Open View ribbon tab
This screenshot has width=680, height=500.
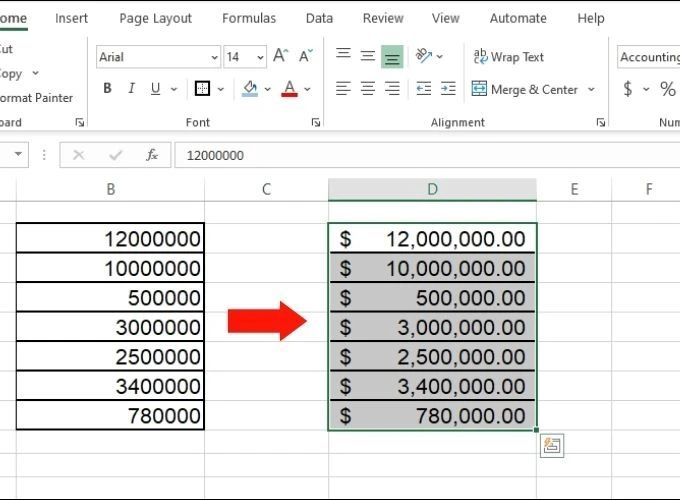click(x=445, y=18)
